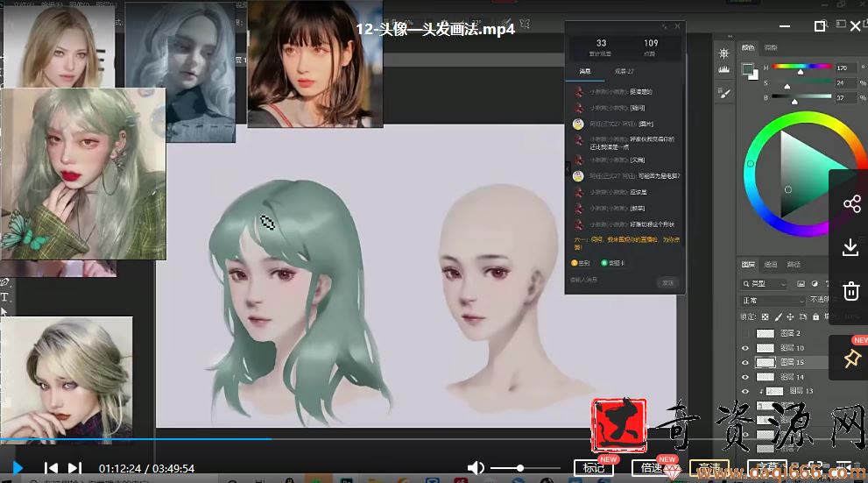Image resolution: width=868 pixels, height=483 pixels.
Task: Lock layer position move icon
Action: pyautogui.click(x=791, y=316)
